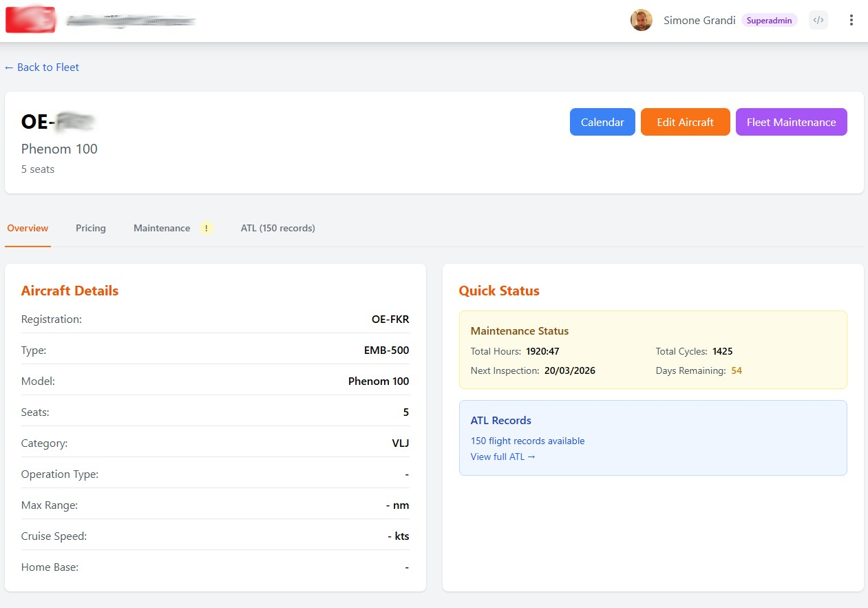
Task: Open the developer code icon button
Action: click(x=818, y=20)
